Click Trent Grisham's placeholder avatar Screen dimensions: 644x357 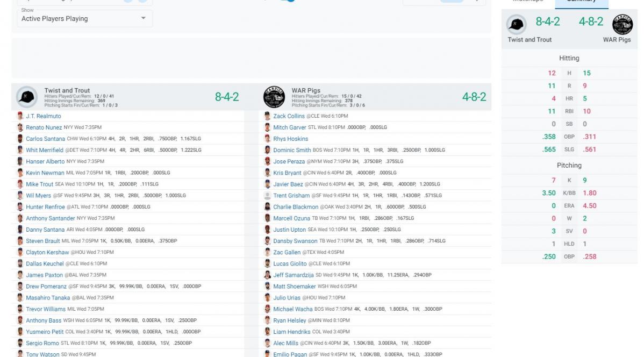point(268,196)
